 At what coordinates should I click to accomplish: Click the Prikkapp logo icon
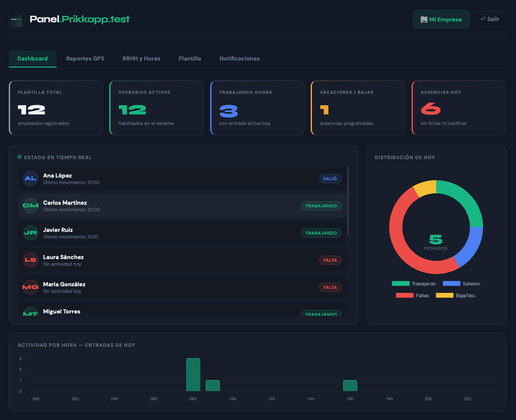pyautogui.click(x=16, y=19)
